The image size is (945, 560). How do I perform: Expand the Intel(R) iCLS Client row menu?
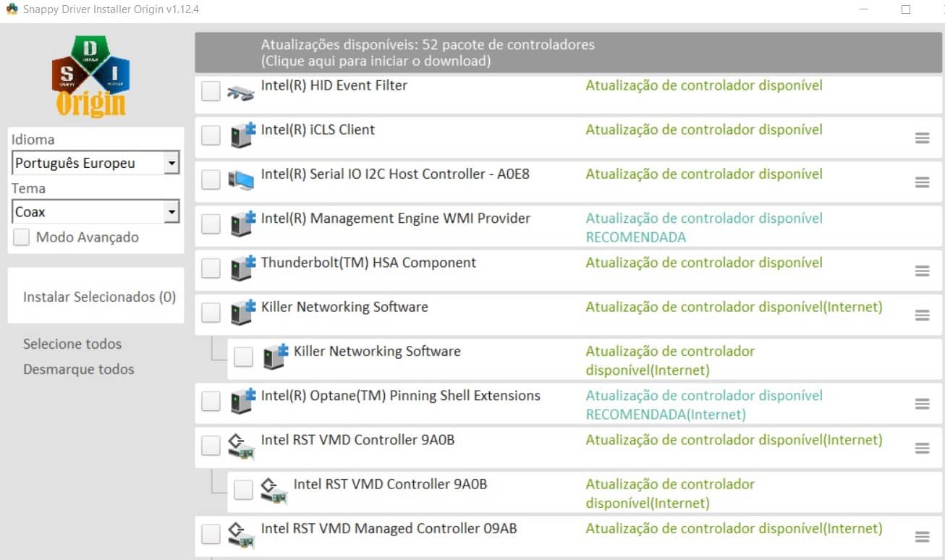(x=922, y=138)
